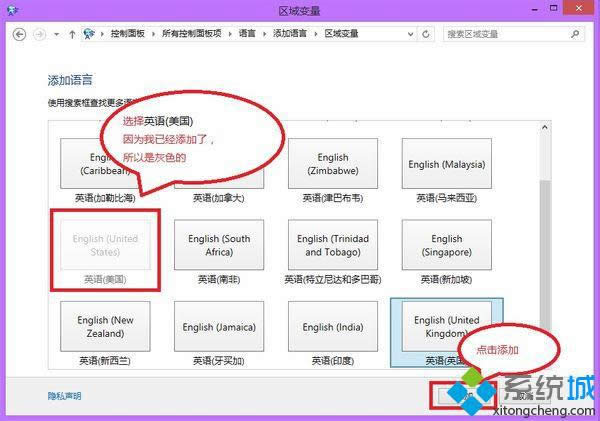Click the window system icon in title bar
The image size is (600, 421).
(x=12, y=10)
